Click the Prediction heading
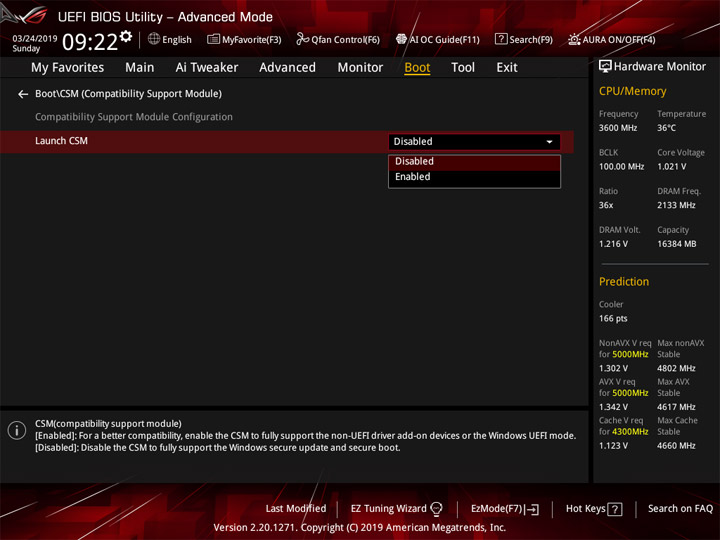720x540 pixels. point(624,281)
